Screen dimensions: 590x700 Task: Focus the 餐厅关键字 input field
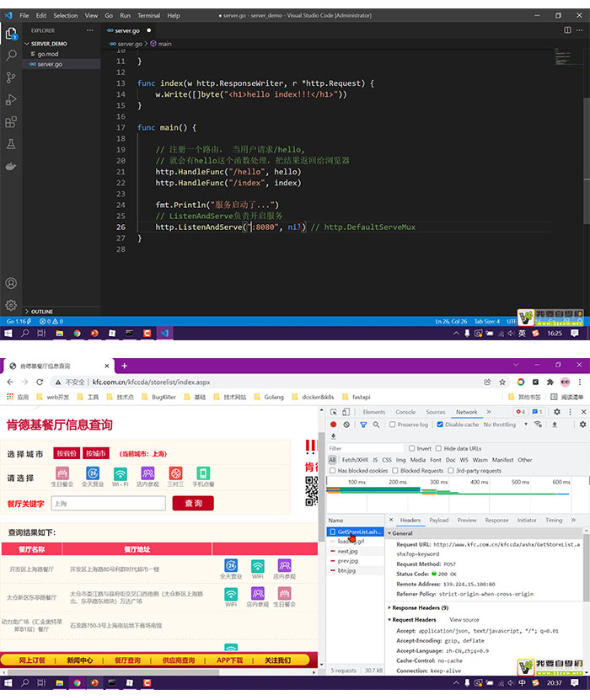click(x=109, y=504)
